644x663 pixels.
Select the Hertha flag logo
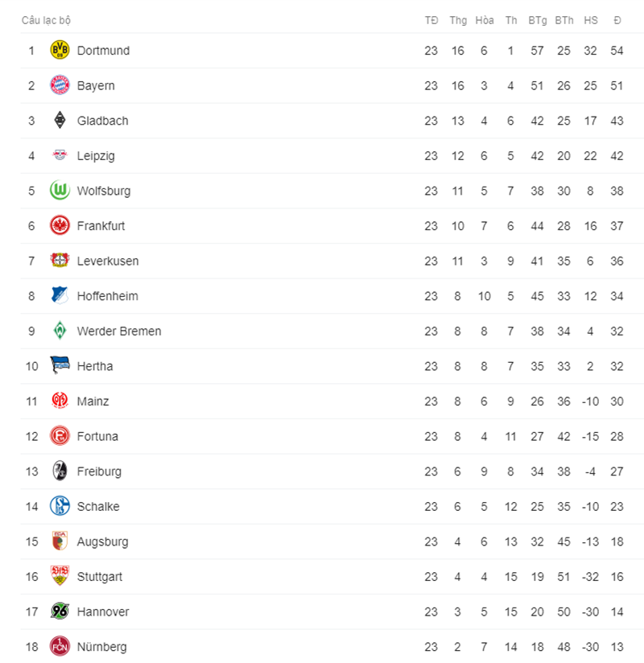pyautogui.click(x=60, y=365)
